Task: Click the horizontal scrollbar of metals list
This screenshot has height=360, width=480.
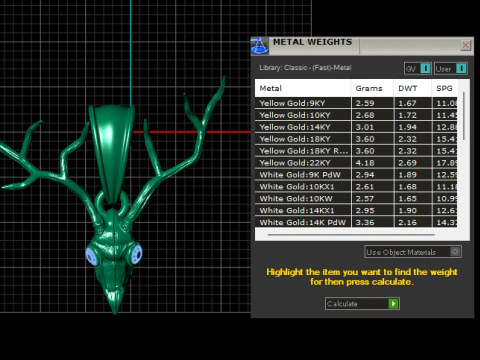Action: [351, 235]
